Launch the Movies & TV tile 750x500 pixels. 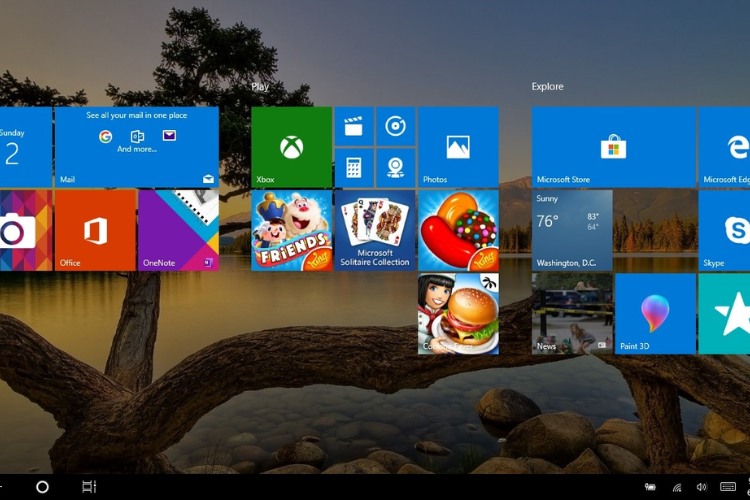353,127
